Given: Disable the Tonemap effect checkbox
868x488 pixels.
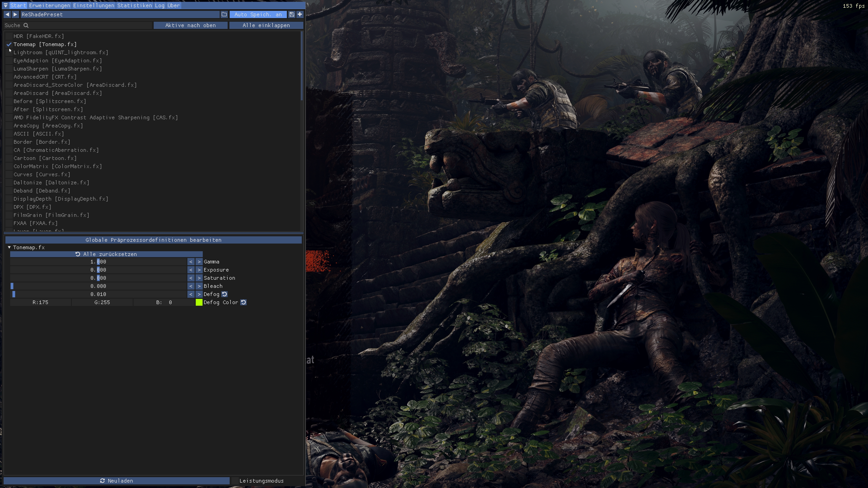Looking at the screenshot, I should click(x=9, y=45).
